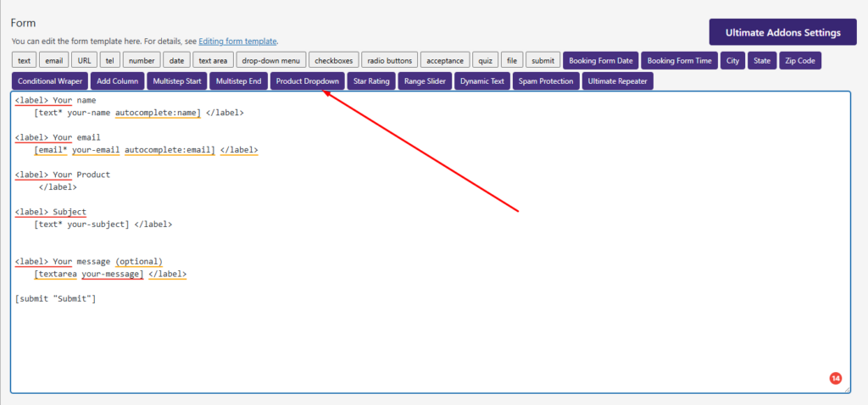Add a Dynamic Text tag
Image resolution: width=868 pixels, height=405 pixels.
(482, 80)
